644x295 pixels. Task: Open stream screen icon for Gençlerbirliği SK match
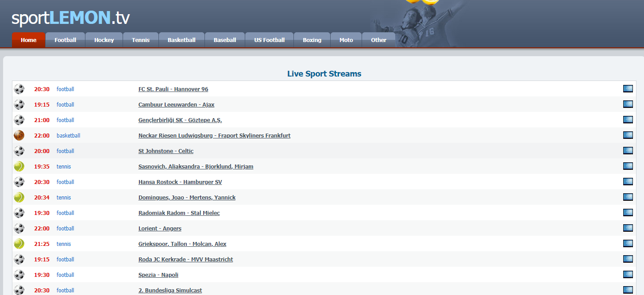pos(628,120)
